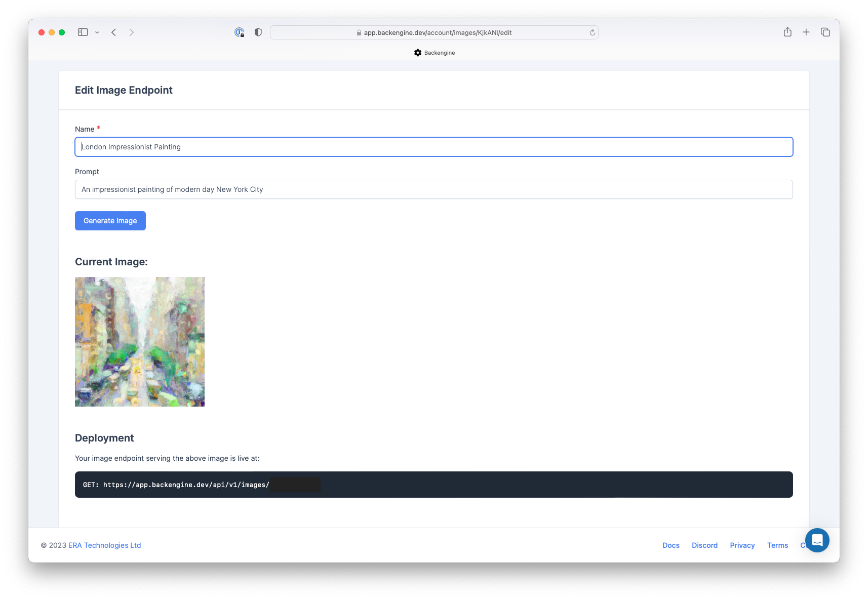Open the sidebar options dropdown chevron
This screenshot has height=600, width=868.
[97, 32]
